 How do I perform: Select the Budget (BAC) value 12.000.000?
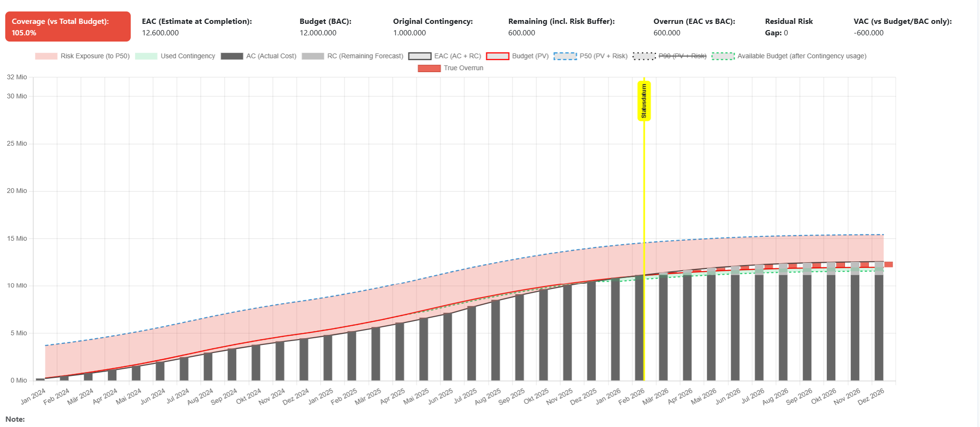tap(318, 33)
